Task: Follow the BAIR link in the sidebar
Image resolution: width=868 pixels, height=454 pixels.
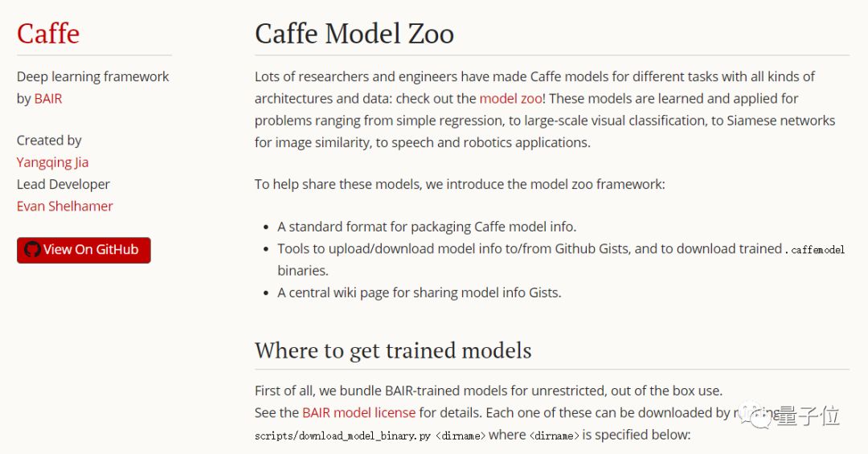Action: pyautogui.click(x=48, y=99)
